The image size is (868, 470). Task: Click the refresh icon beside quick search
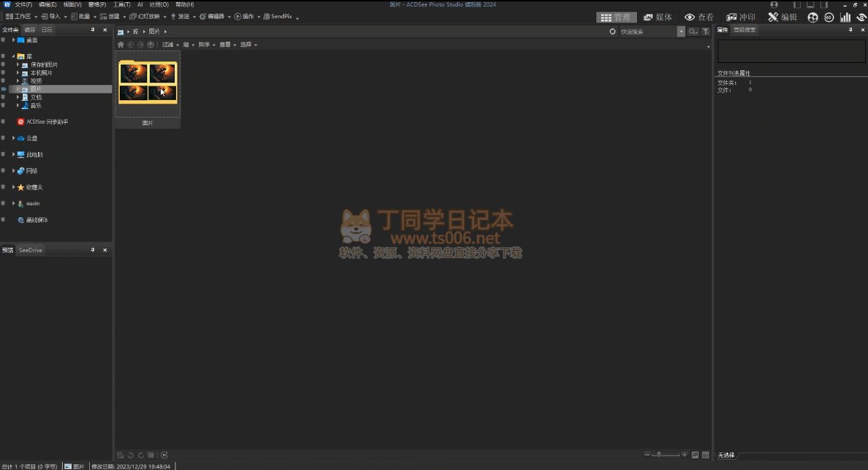612,31
